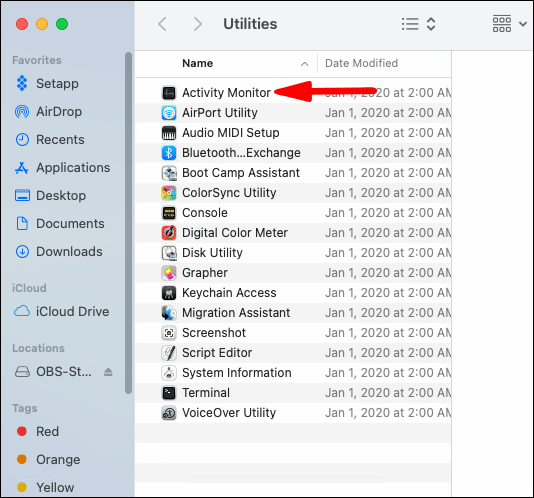Screen dimensions: 534x498
Task: Click the Applications sidebar icon
Action: point(22,168)
